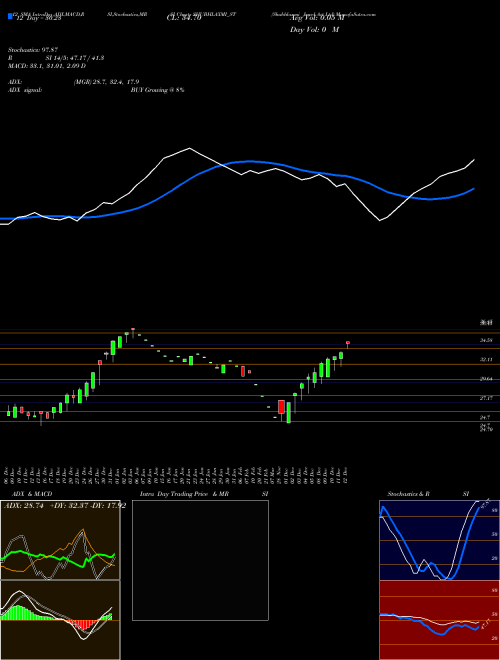Image resolution: width=500 pixels, height=660 pixels.
Task: Click the blue 12 Day SMA legend square
Action: click(11, 16)
